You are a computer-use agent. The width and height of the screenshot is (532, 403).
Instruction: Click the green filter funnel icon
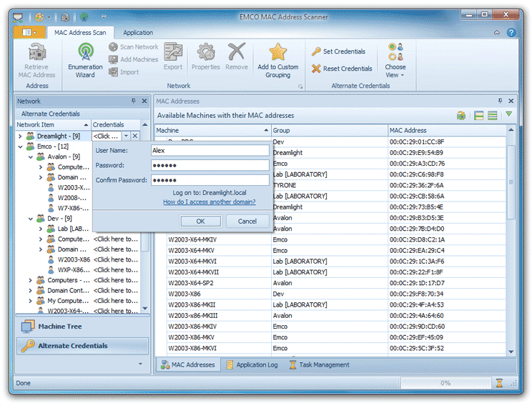pyautogui.click(x=508, y=114)
